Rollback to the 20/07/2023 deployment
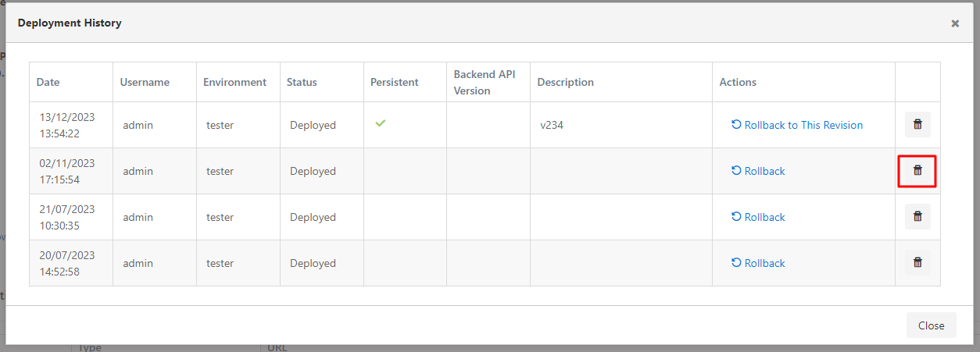Viewport: 980px width, 352px height. click(758, 263)
